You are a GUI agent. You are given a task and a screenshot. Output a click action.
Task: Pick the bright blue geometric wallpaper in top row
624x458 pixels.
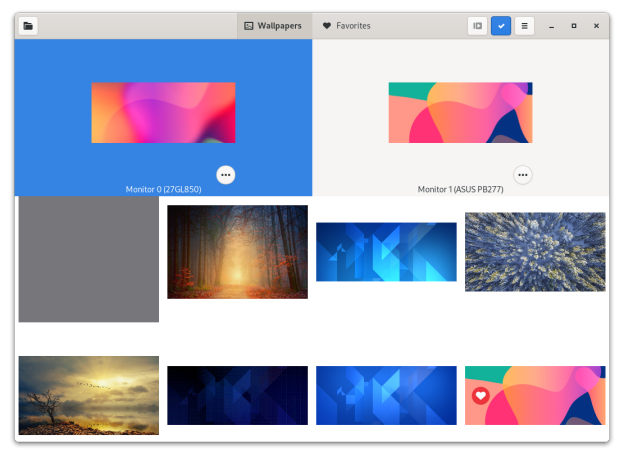point(386,252)
